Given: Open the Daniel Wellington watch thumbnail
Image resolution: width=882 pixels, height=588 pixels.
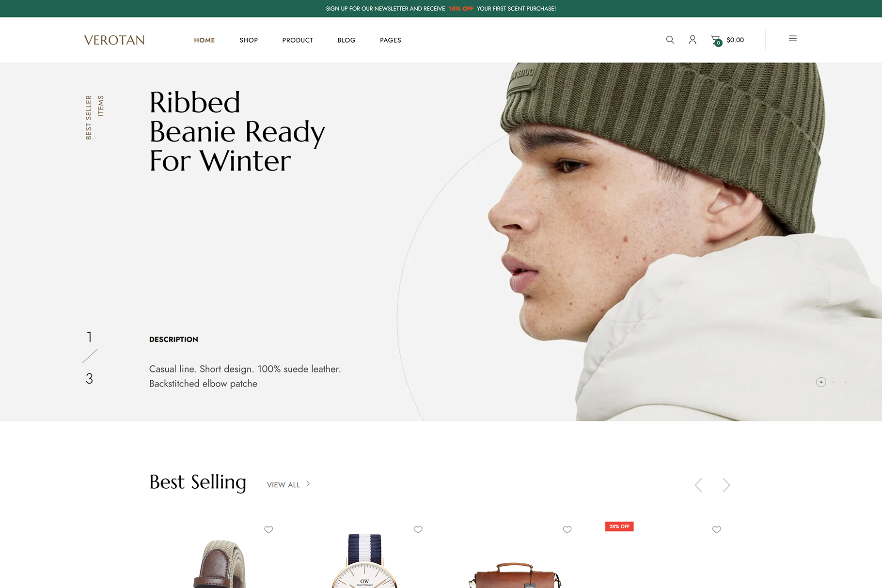Looking at the screenshot, I should (x=365, y=561).
